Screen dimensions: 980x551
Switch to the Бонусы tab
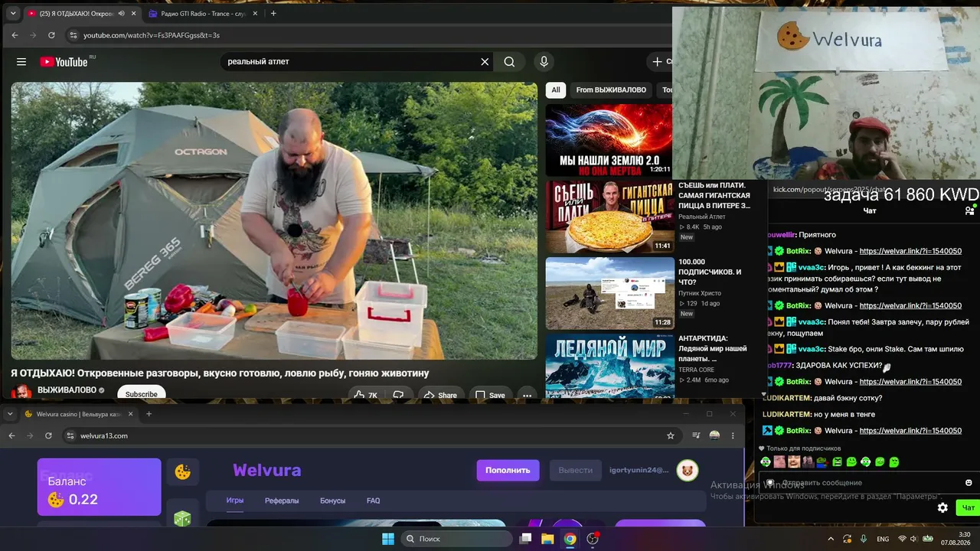pos(332,500)
